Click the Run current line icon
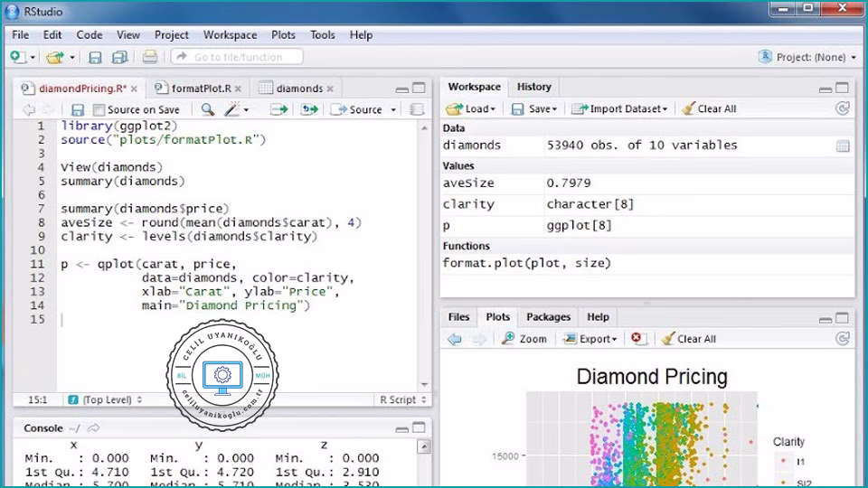 pos(279,109)
